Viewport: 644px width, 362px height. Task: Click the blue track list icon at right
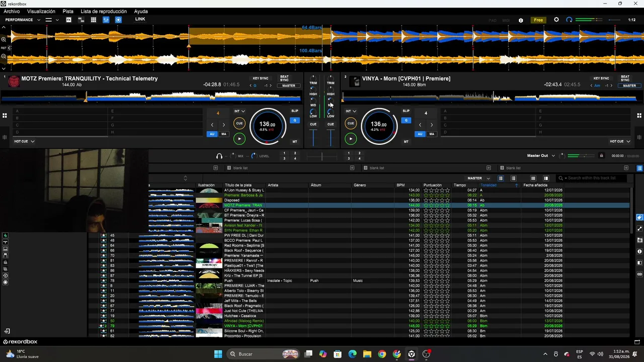point(639,168)
